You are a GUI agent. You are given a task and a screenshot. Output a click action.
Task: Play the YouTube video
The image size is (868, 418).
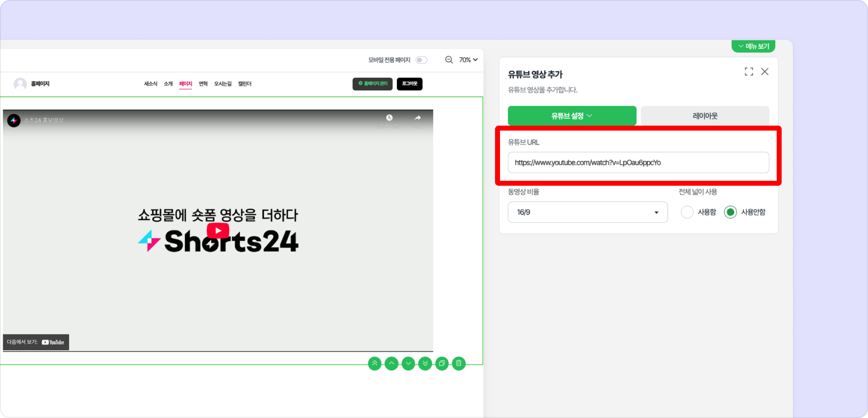click(218, 230)
